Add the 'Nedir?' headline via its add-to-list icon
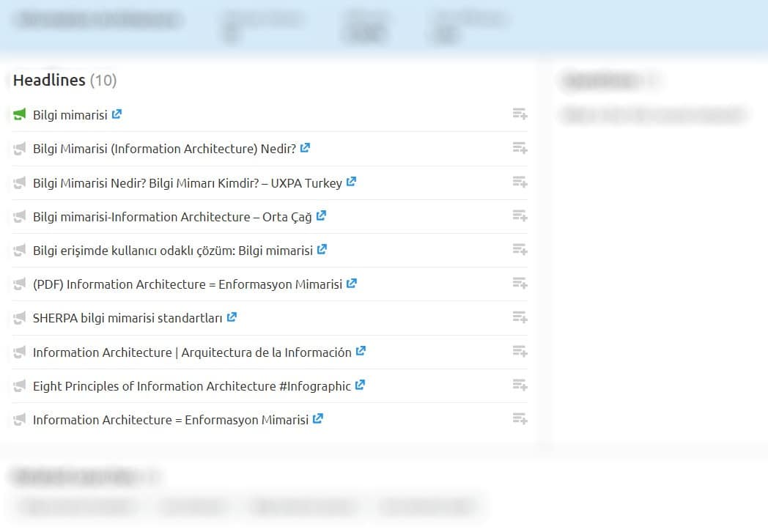 pos(520,148)
